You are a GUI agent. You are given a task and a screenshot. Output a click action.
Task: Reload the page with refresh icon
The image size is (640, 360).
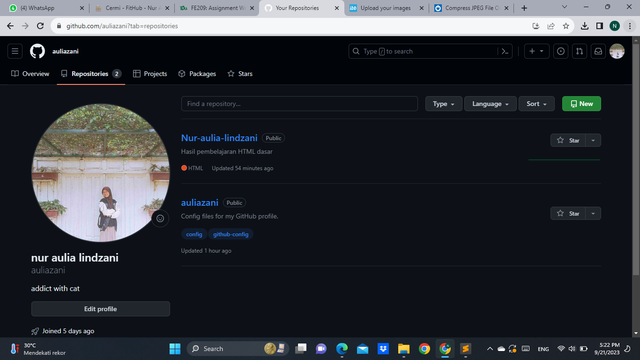[40, 26]
